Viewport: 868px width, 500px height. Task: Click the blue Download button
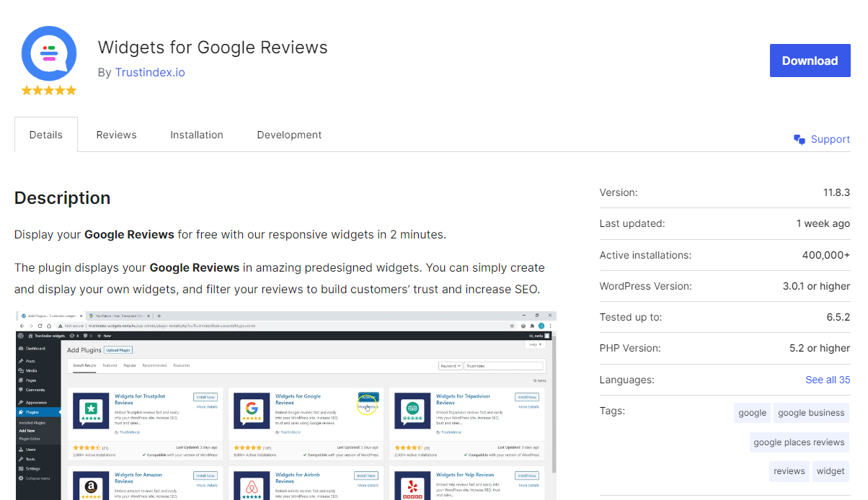810,61
